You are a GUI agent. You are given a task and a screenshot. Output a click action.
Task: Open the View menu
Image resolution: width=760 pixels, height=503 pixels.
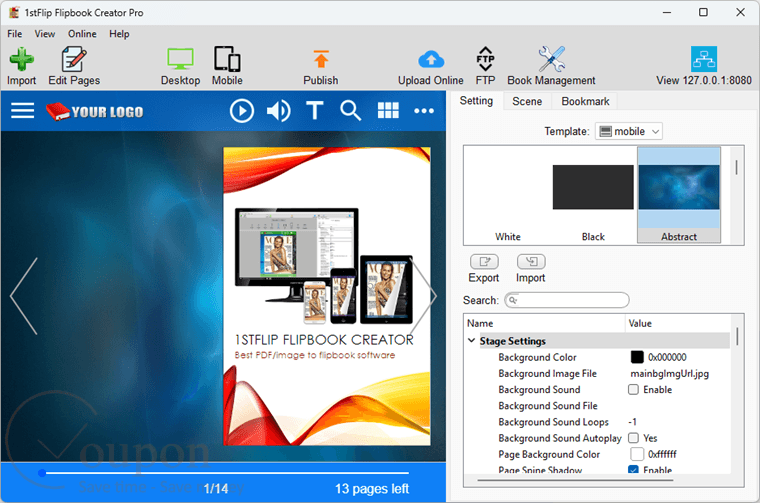pos(45,34)
